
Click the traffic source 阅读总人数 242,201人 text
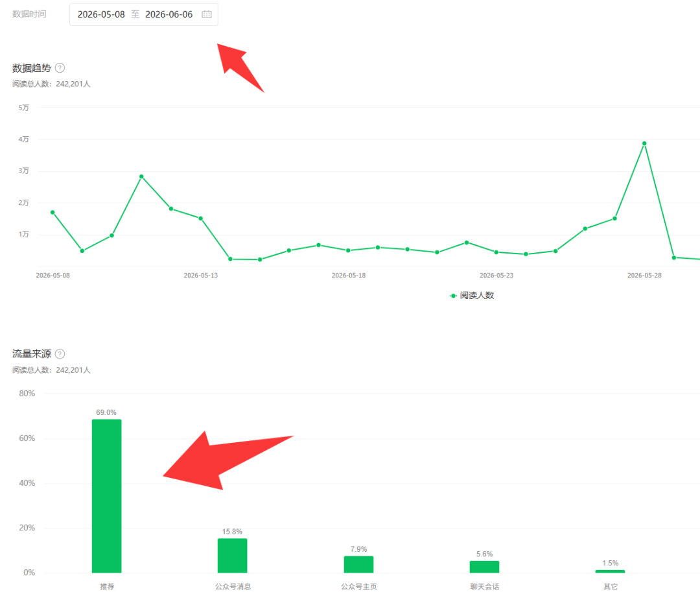[x=51, y=370]
